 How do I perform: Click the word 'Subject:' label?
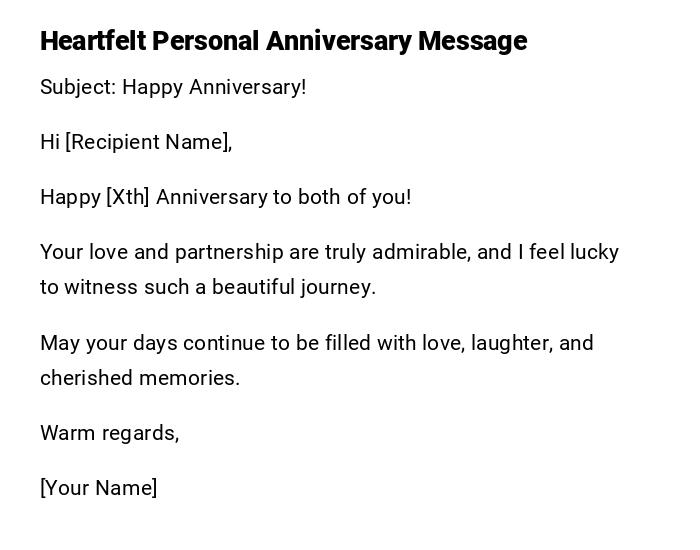[x=77, y=87]
